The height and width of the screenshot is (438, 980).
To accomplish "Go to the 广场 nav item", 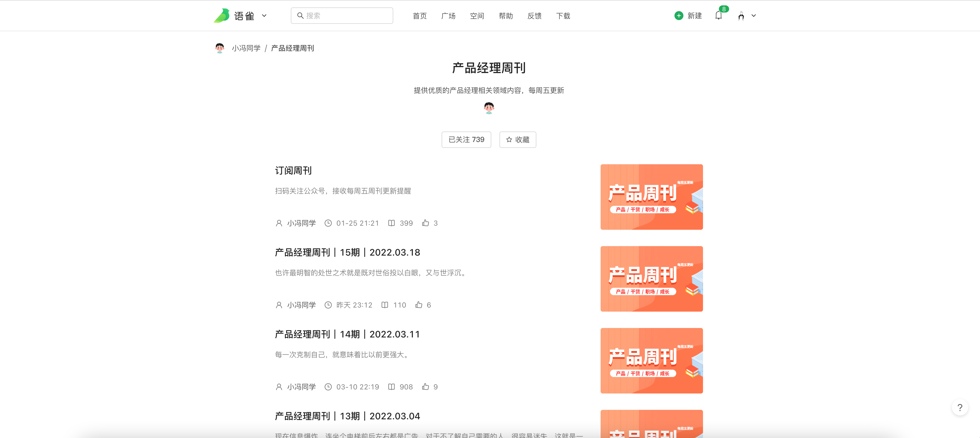I will pos(448,16).
